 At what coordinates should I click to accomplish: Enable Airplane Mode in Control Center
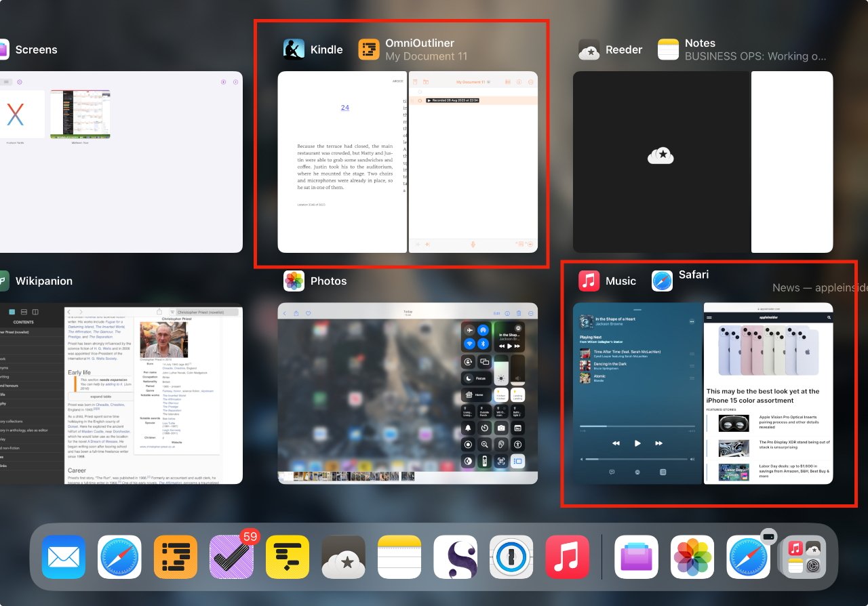point(469,329)
